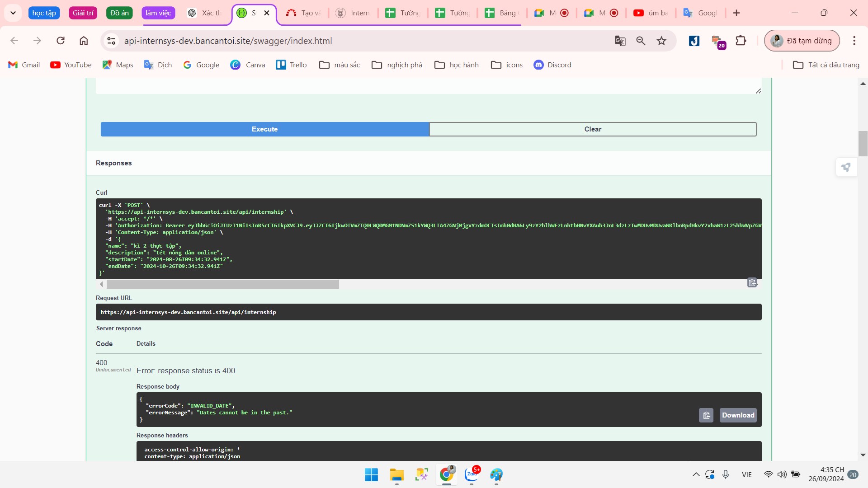
Task: Expand the tab search dropdown arrow
Action: [13, 13]
